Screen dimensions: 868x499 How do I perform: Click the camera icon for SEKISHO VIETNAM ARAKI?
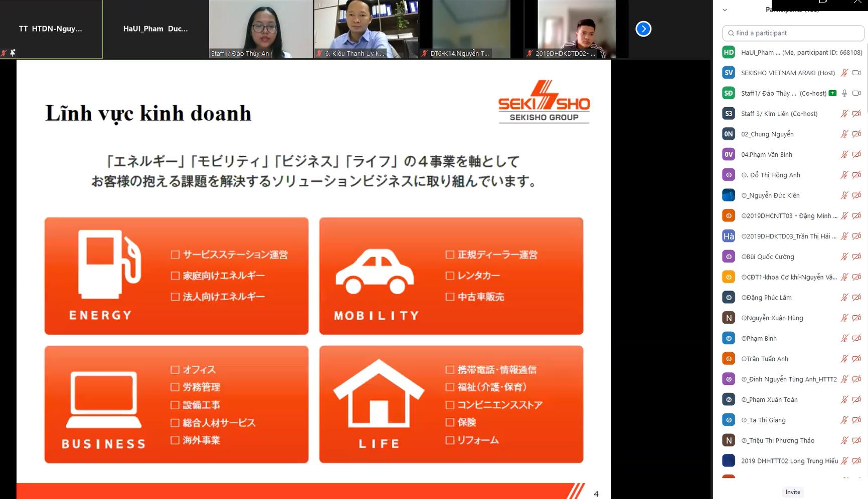[x=856, y=73]
